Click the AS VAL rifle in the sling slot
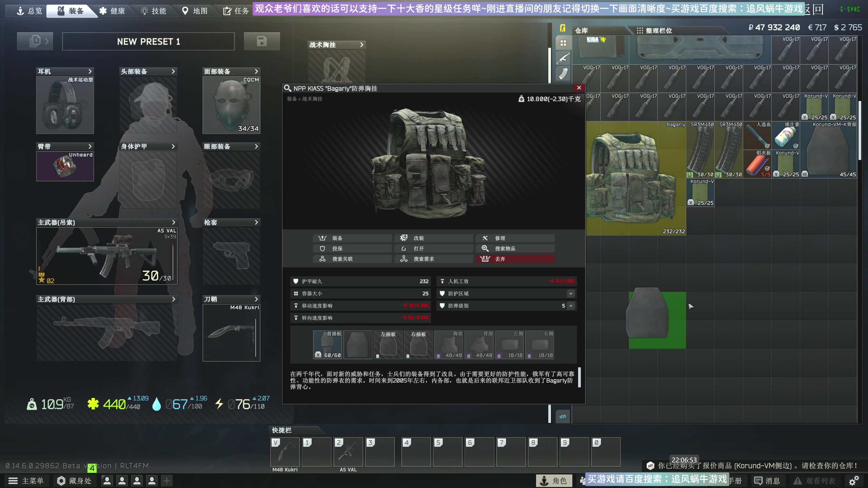 tap(107, 256)
